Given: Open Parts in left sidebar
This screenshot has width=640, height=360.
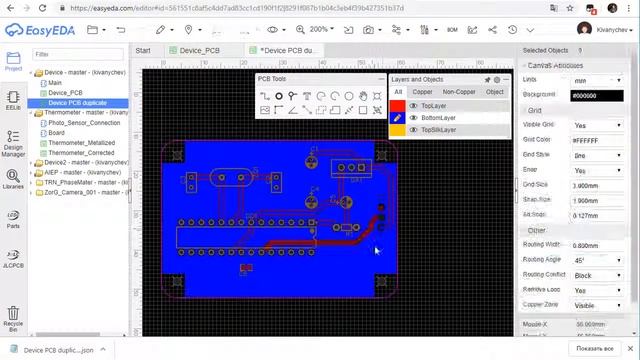Looking at the screenshot, I should click(x=13, y=219).
